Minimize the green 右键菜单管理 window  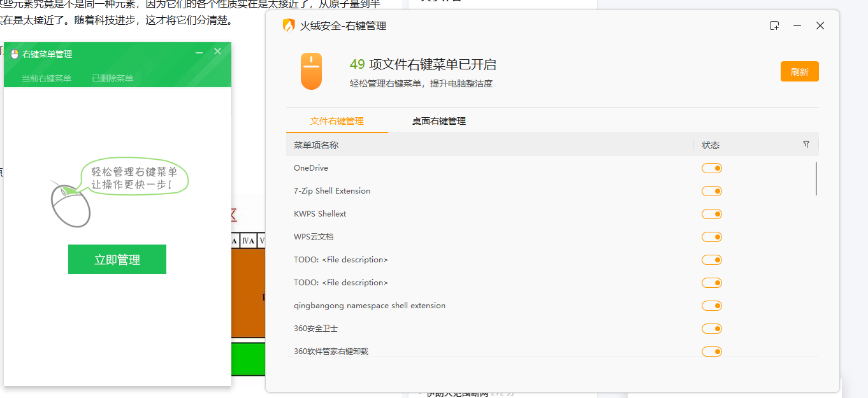pos(199,52)
